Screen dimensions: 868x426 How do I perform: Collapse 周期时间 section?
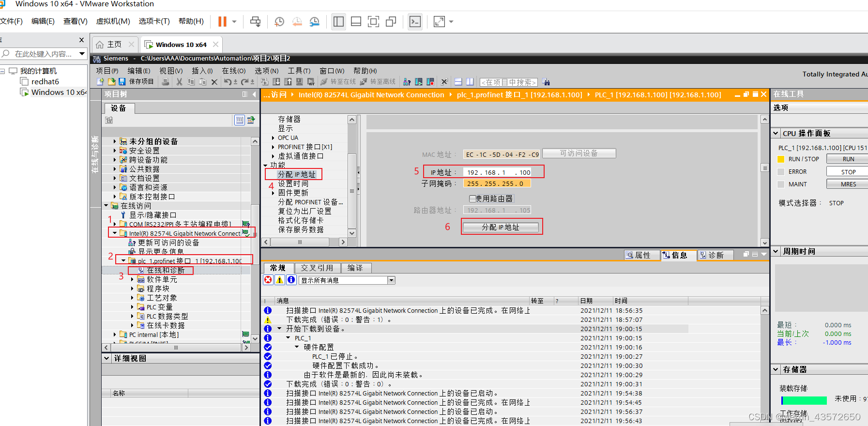(776, 251)
